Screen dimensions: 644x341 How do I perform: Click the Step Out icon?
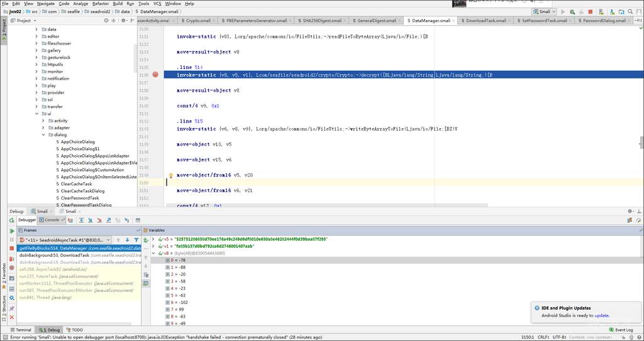tap(108, 220)
